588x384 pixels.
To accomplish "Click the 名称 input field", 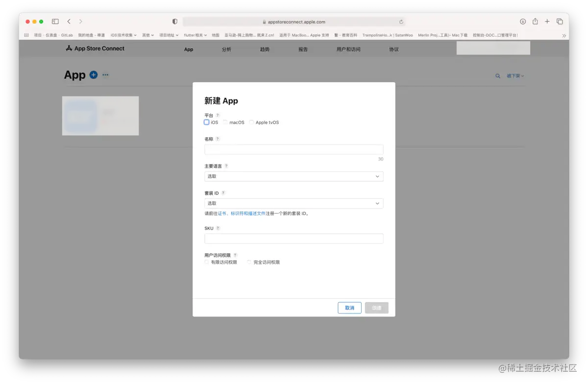I will [x=294, y=149].
